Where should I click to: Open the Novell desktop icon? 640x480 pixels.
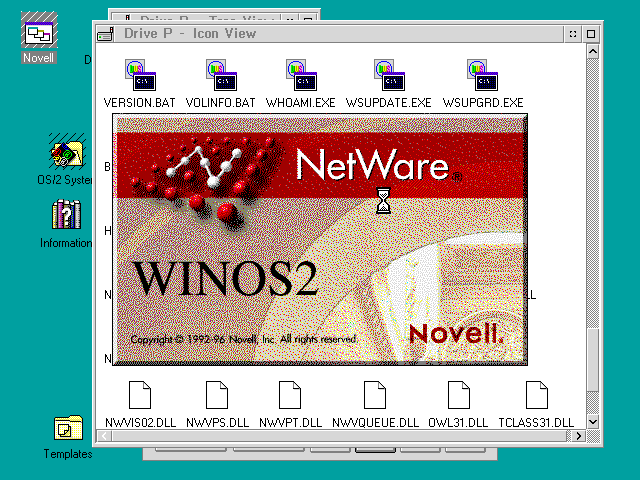[39, 31]
